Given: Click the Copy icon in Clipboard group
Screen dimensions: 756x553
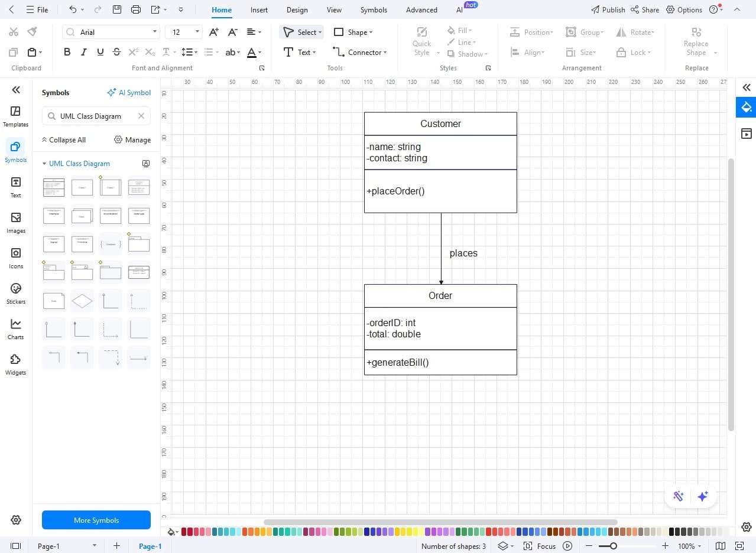Looking at the screenshot, I should click(14, 52).
